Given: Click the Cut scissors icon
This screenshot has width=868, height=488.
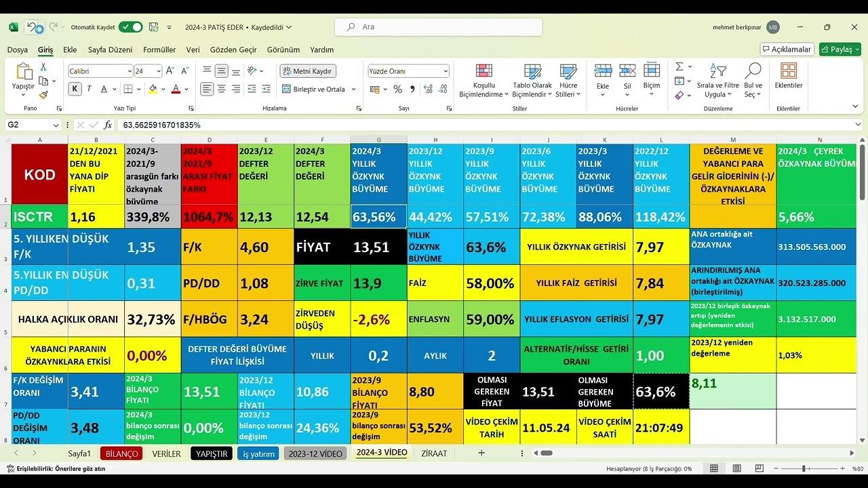Looking at the screenshot, I should (43, 67).
